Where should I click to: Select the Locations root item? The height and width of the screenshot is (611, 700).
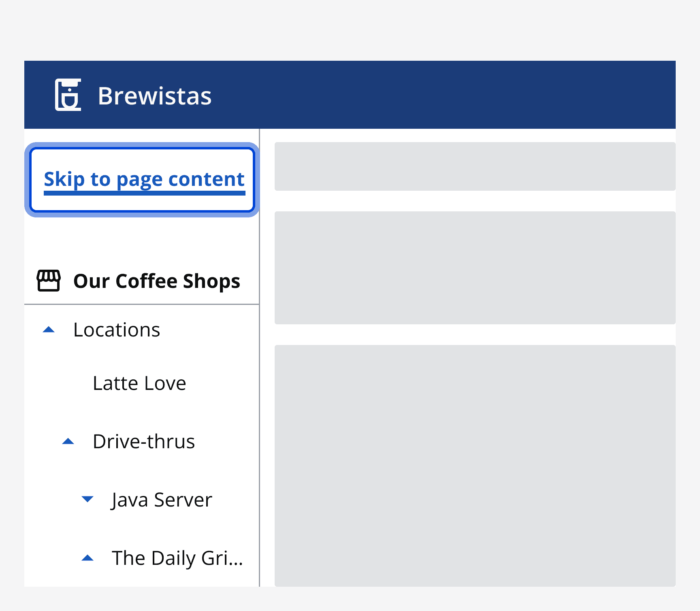point(117,329)
